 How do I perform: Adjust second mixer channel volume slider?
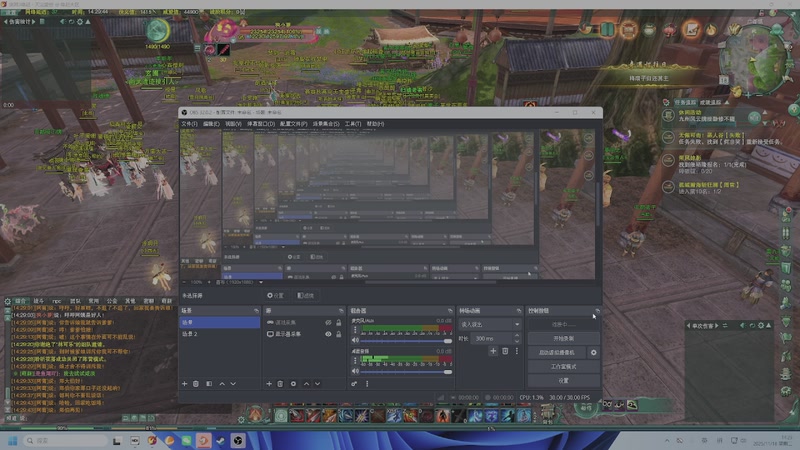(406, 372)
